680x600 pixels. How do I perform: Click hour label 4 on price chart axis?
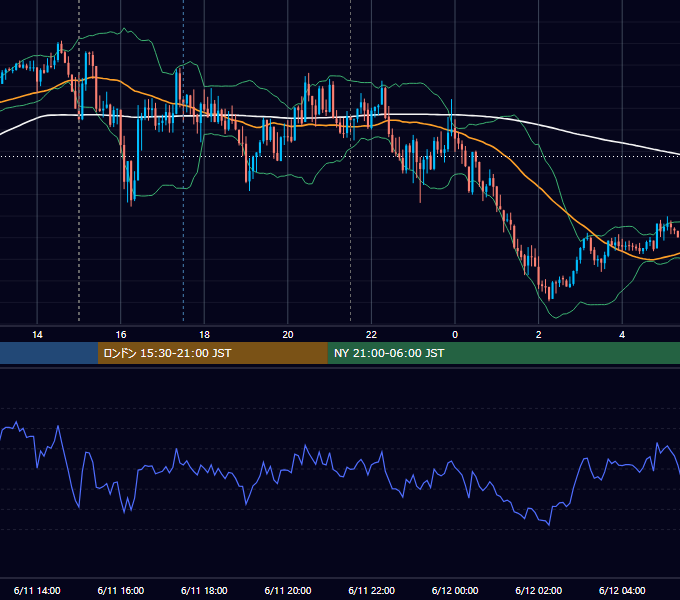coord(622,335)
